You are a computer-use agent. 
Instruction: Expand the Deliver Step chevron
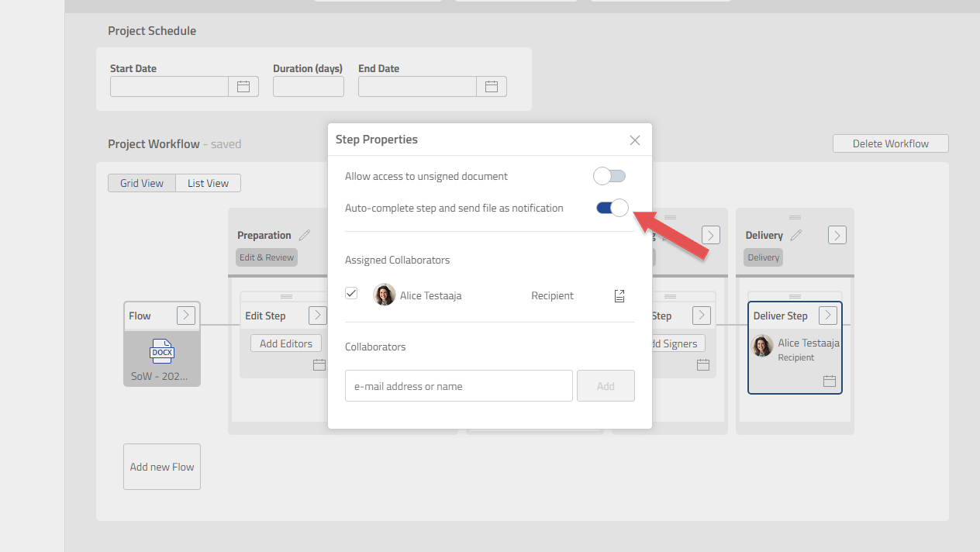coord(827,316)
